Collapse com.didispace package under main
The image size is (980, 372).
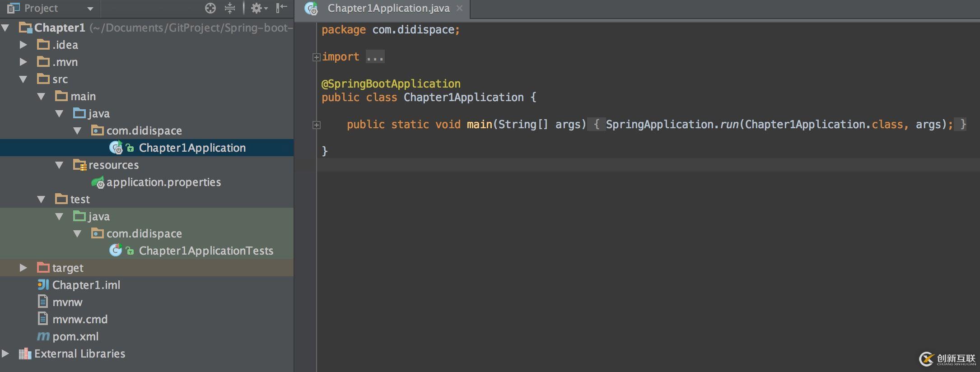point(78,130)
